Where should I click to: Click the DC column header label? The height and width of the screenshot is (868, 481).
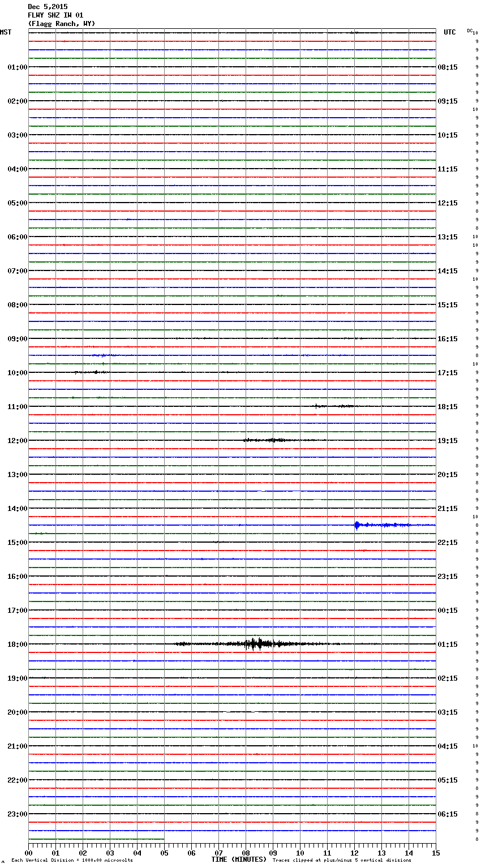coord(470,31)
